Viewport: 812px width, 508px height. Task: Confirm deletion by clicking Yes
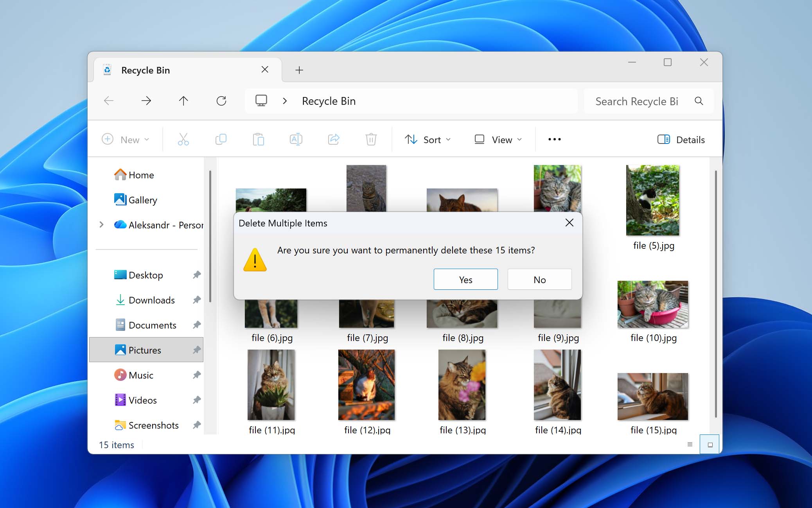pos(465,279)
